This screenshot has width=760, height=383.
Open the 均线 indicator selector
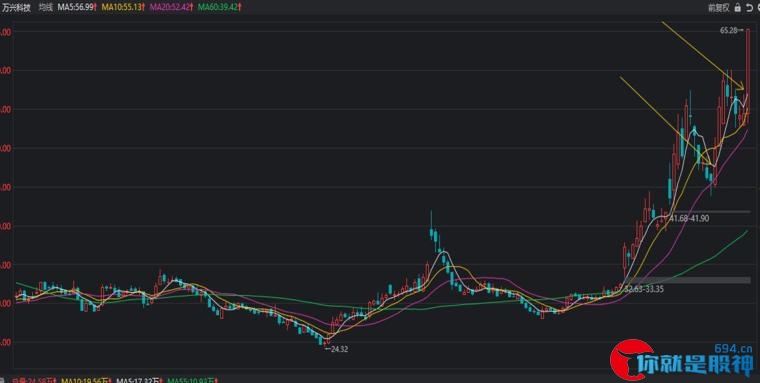[x=46, y=7]
